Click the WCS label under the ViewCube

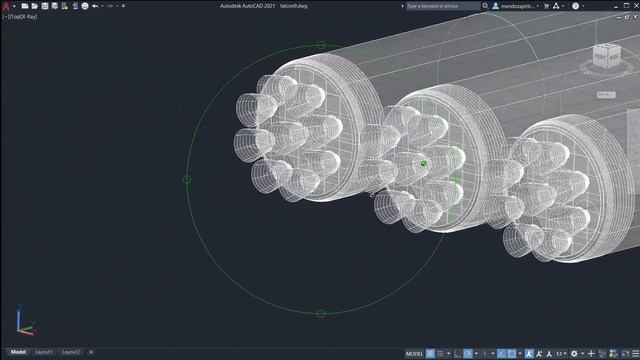click(606, 95)
